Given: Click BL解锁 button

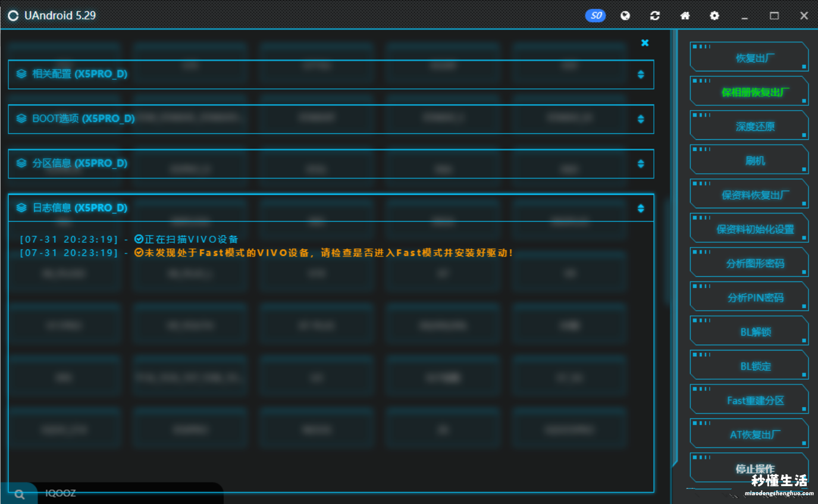Looking at the screenshot, I should click(x=750, y=330).
